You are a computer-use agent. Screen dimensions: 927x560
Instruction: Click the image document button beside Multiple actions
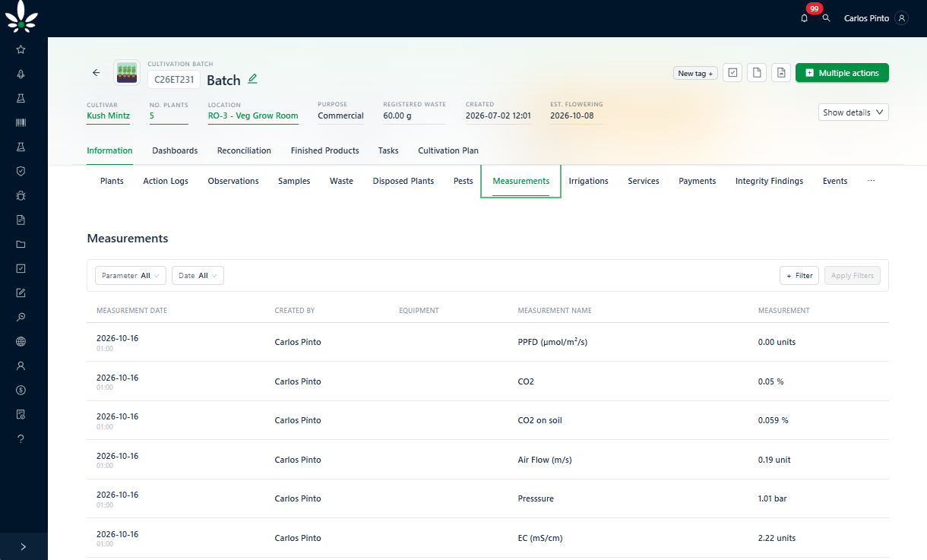coord(780,72)
